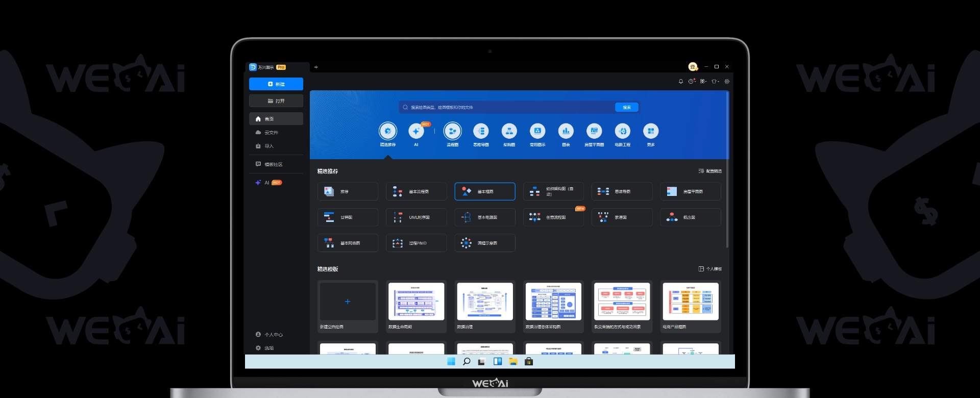
Task: Click the search field for diagram types
Action: pyautogui.click(x=507, y=108)
